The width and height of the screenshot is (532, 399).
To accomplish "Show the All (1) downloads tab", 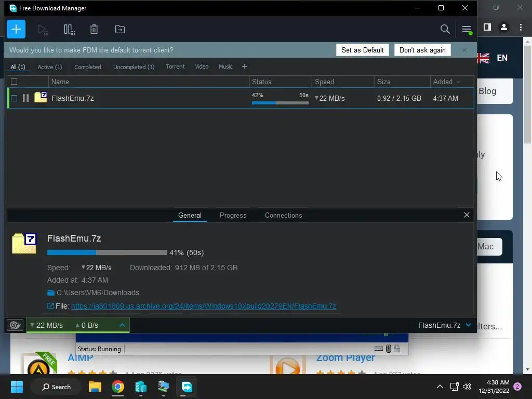I will click(x=18, y=67).
